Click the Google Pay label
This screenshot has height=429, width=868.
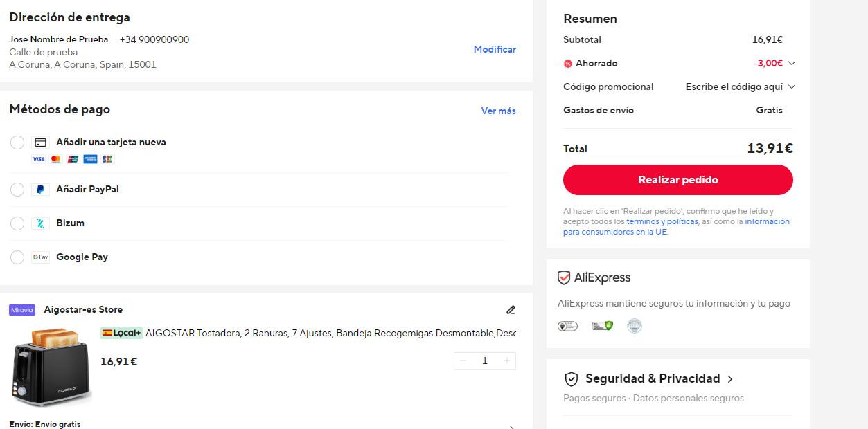(x=82, y=257)
